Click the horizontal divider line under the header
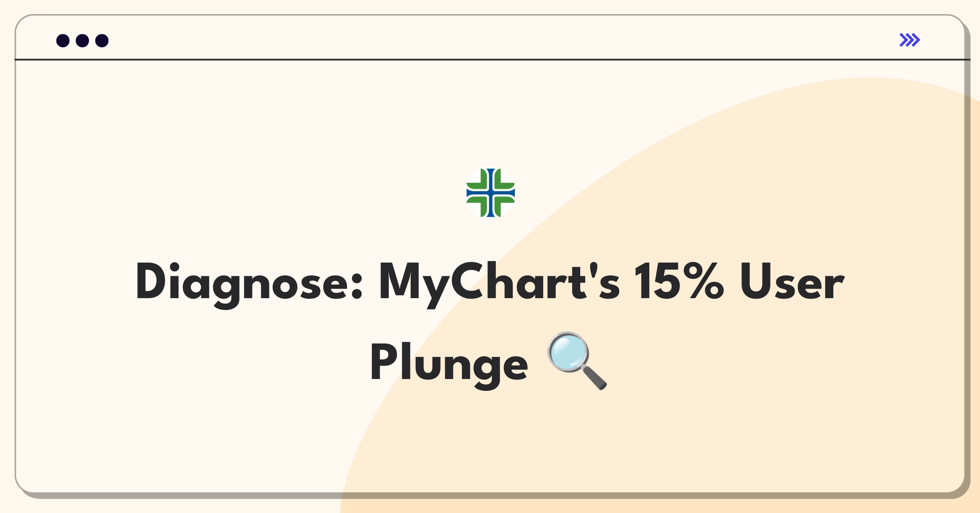Viewport: 980px width, 513px height. pos(492,60)
